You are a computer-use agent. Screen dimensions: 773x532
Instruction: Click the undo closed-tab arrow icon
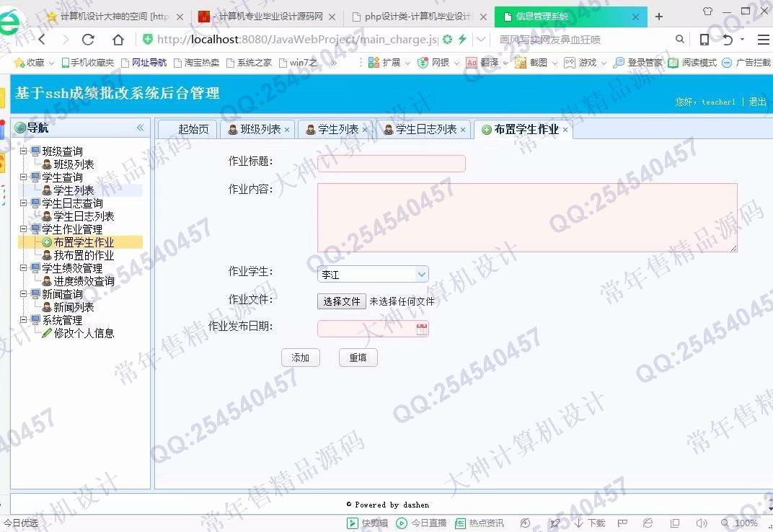click(x=728, y=40)
